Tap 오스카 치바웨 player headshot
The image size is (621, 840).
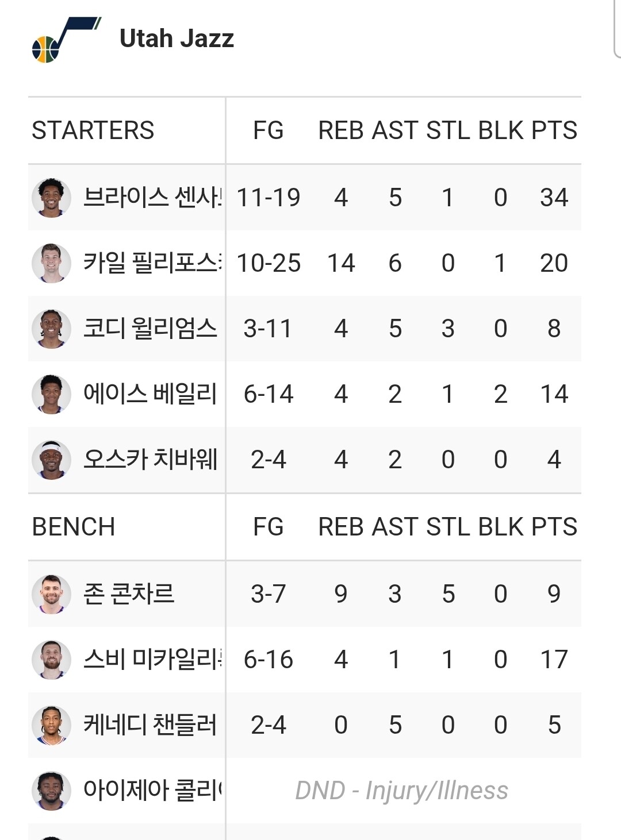[x=51, y=460]
